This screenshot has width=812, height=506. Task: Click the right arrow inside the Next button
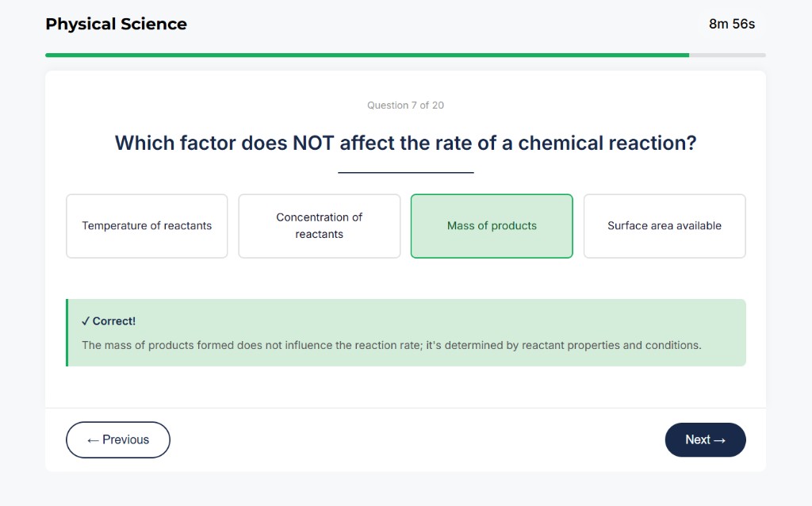pyautogui.click(x=718, y=439)
